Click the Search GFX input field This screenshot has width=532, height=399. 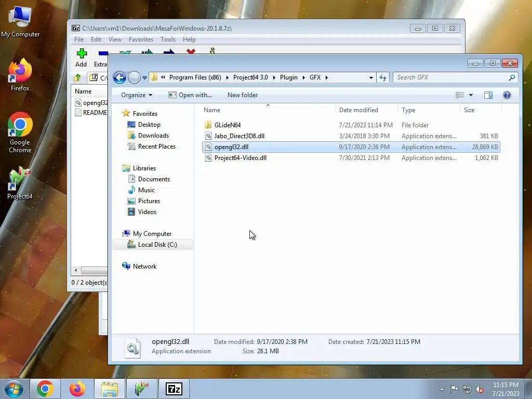(451, 77)
